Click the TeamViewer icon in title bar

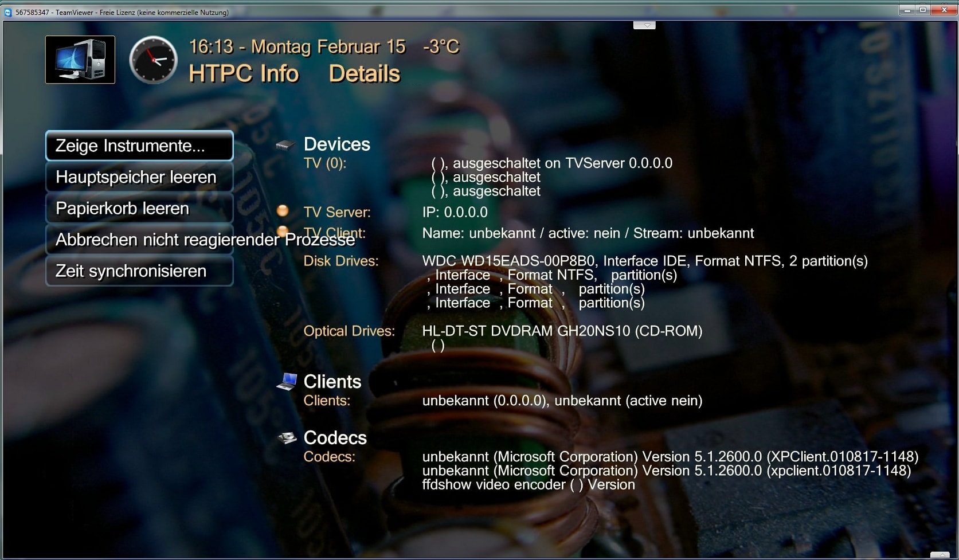coord(8,12)
